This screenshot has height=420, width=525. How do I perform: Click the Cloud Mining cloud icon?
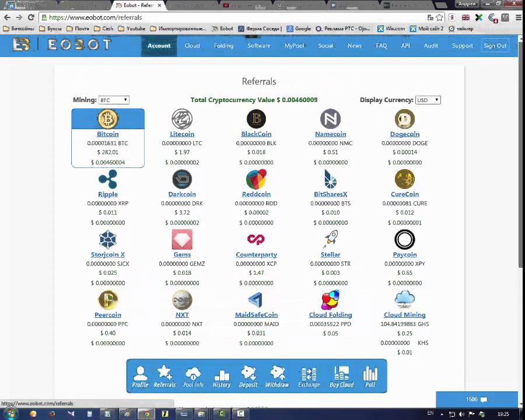click(x=405, y=299)
